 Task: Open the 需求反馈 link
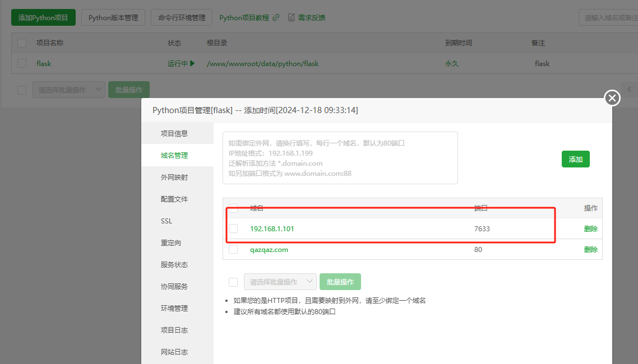coord(311,17)
